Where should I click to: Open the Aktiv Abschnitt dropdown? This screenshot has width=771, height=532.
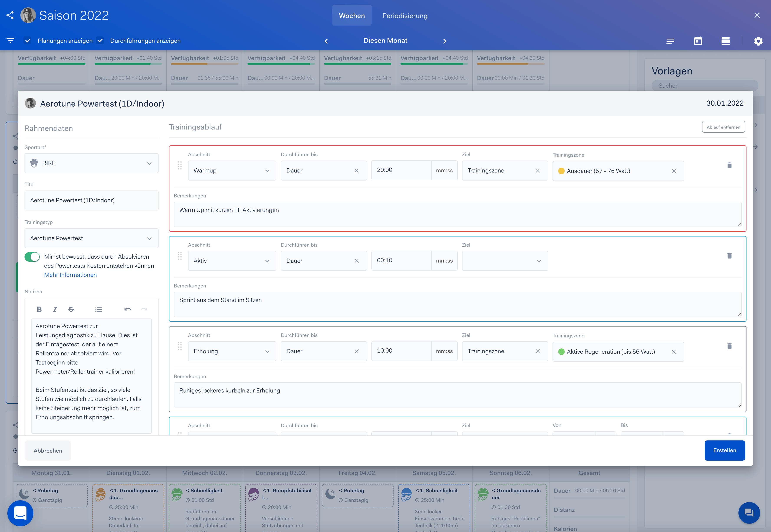click(x=232, y=261)
